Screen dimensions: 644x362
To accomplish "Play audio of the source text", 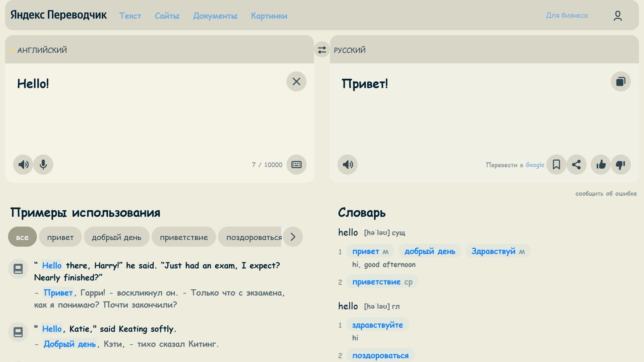I will tap(23, 165).
